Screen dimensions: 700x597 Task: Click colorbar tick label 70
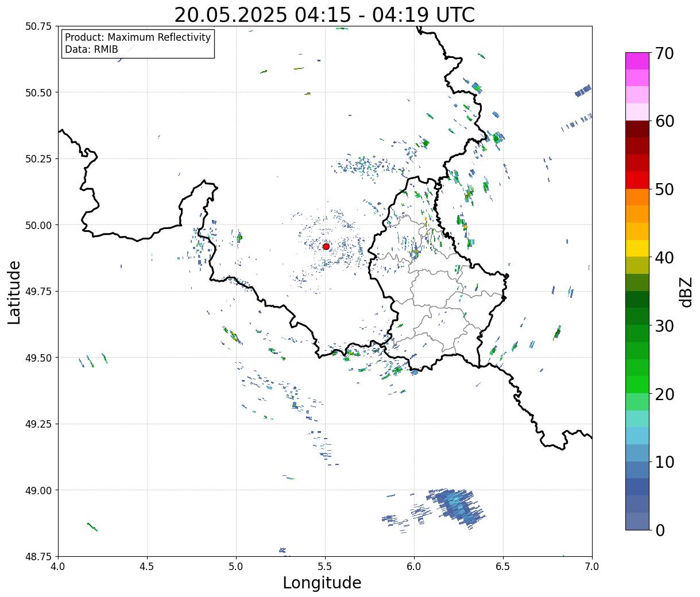pos(664,53)
